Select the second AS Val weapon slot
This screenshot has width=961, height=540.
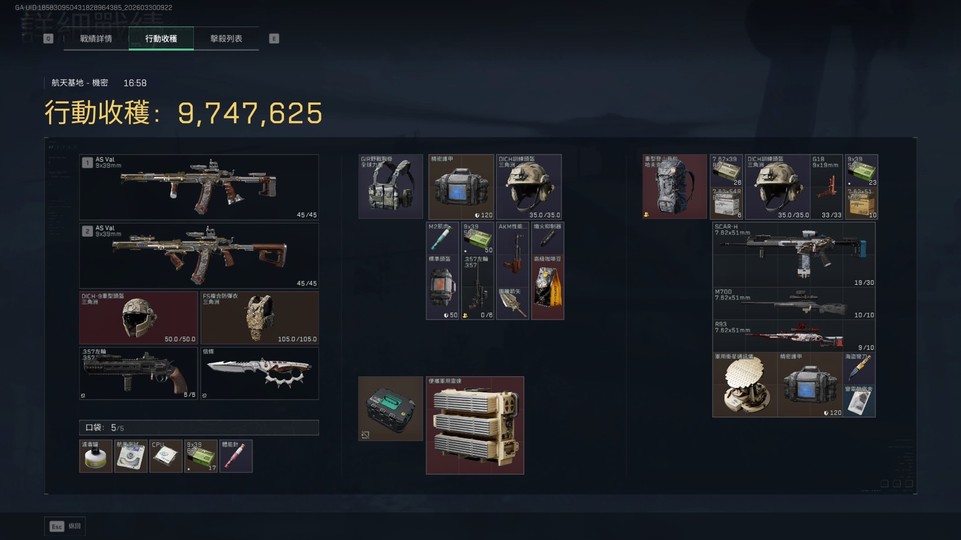coord(199,255)
